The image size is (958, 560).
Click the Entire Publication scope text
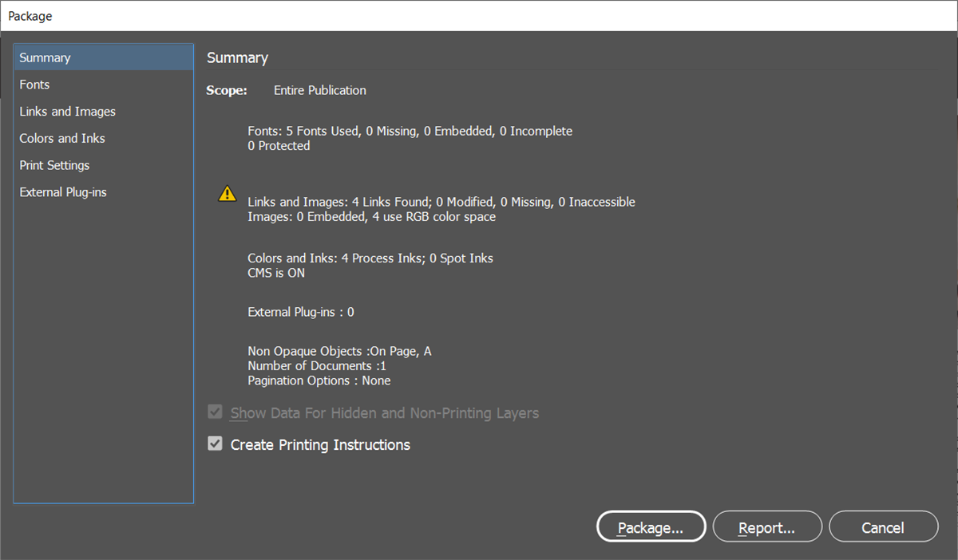319,90
